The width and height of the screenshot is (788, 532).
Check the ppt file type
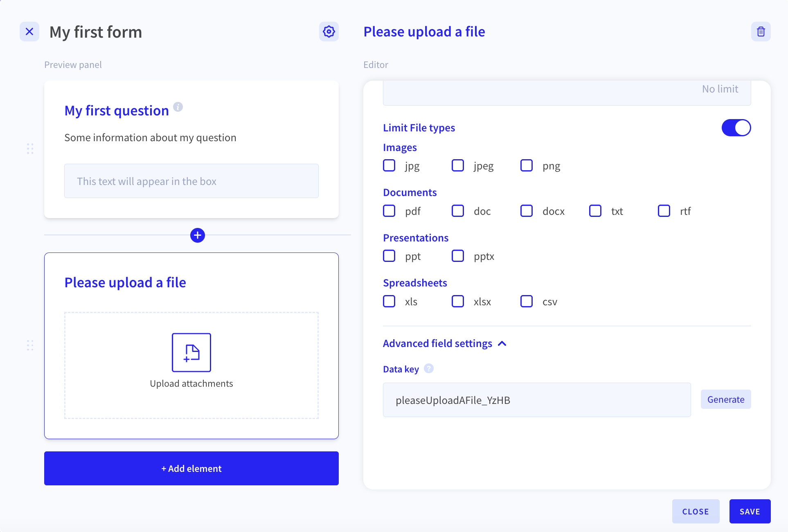[389, 256]
